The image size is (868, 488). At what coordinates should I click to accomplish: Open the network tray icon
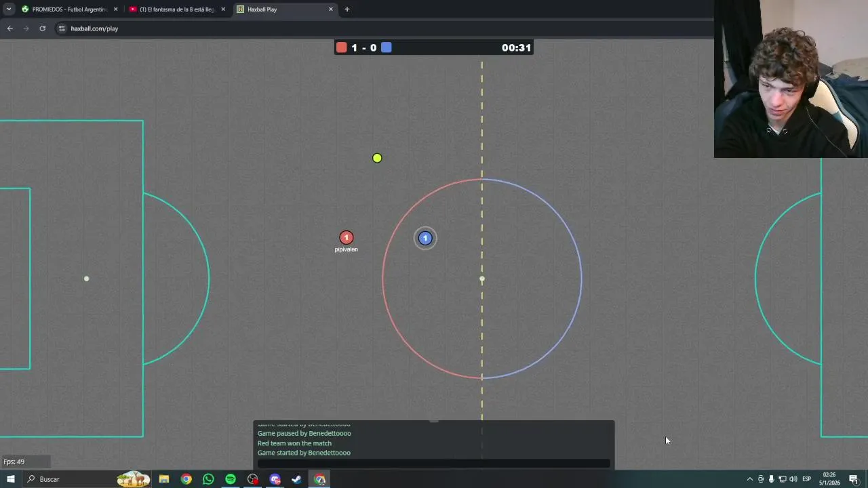point(783,479)
